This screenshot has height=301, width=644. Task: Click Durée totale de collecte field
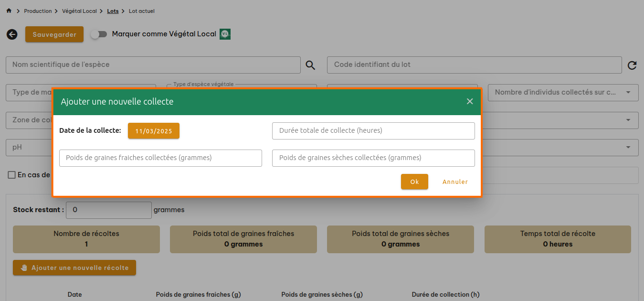tap(373, 131)
